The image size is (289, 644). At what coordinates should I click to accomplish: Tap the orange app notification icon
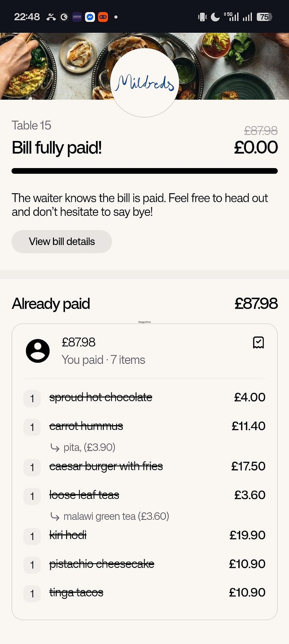coord(103,17)
